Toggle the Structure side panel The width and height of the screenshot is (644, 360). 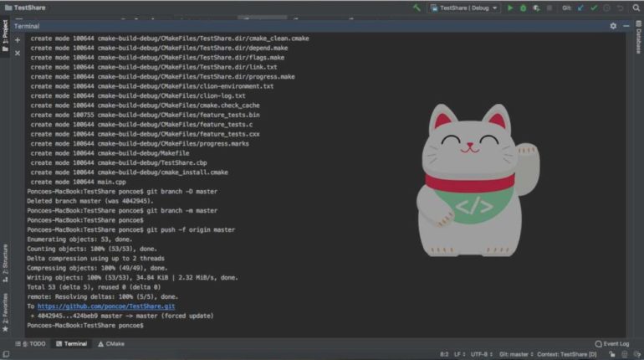5,260
